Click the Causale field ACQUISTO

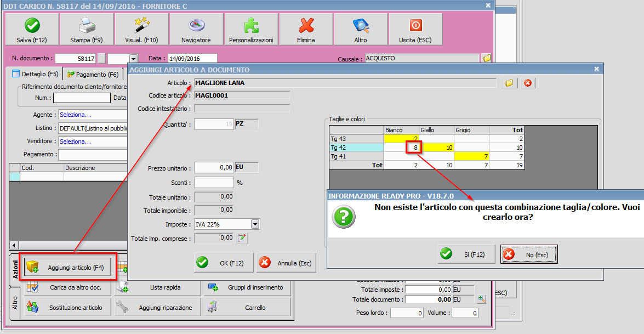[x=422, y=58]
